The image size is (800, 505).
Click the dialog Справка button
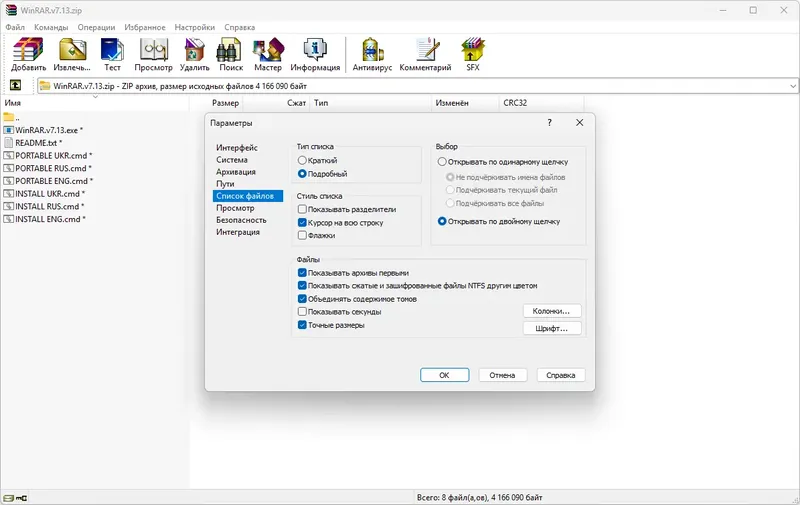tap(561, 375)
